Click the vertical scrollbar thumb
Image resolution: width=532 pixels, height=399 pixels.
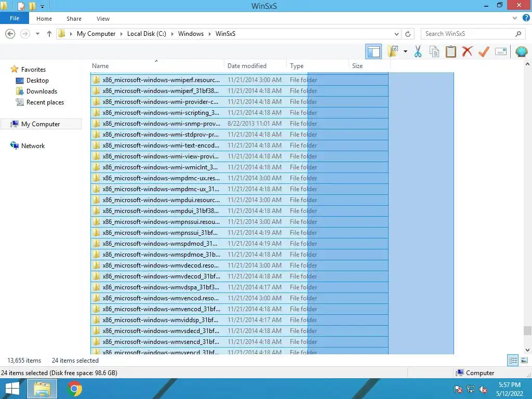pos(527,330)
